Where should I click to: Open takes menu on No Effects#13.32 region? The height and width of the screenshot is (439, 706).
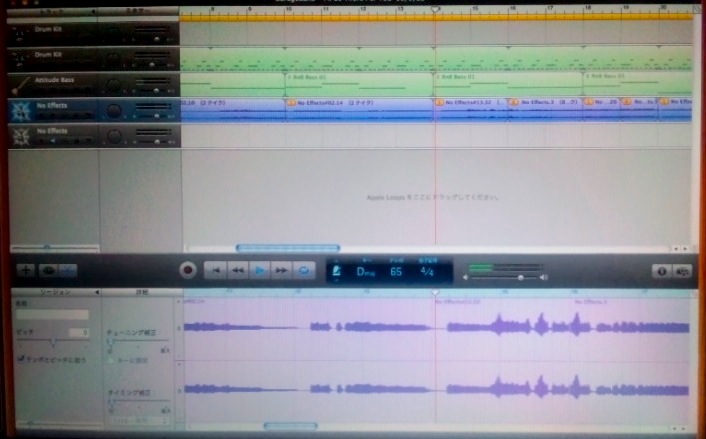point(439,103)
